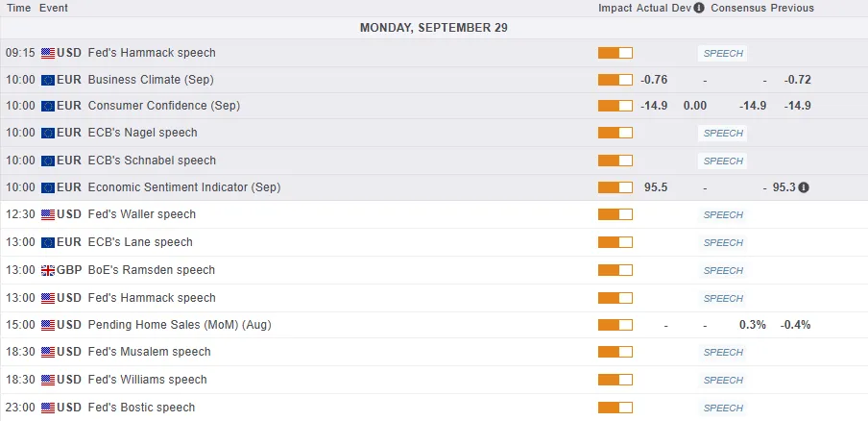The image size is (868, 421).
Task: Click the impact bar for Pending Home Sales
Action: tap(615, 325)
